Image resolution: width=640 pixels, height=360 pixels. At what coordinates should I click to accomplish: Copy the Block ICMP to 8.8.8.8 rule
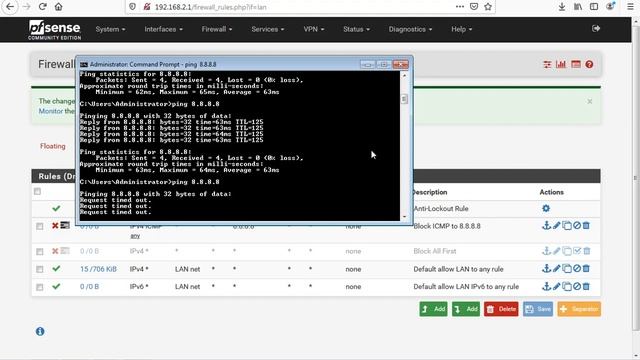(x=567, y=226)
